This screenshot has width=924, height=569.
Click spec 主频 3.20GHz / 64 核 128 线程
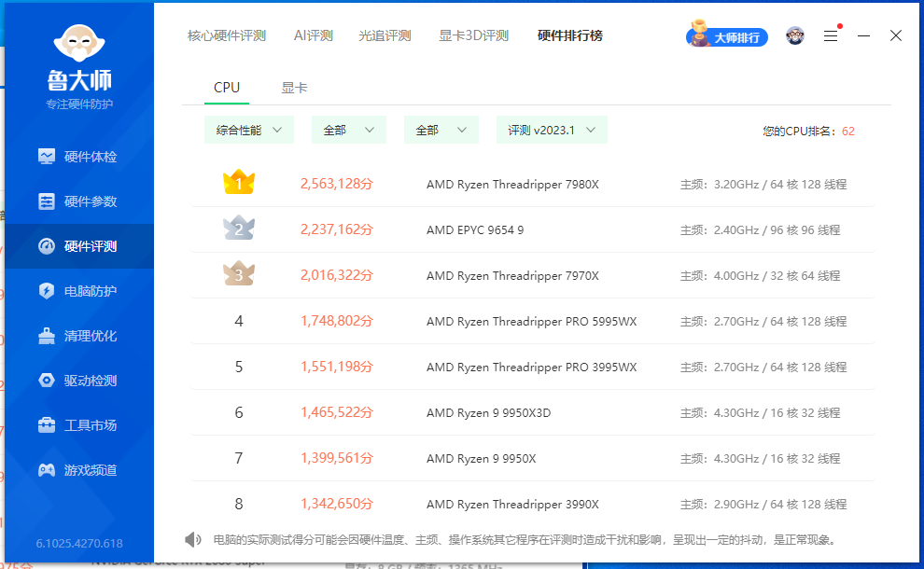pyautogui.click(x=763, y=185)
